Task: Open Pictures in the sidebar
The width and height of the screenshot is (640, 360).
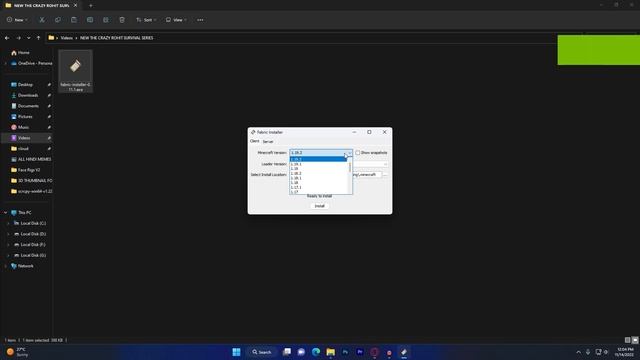Action: 25,116
